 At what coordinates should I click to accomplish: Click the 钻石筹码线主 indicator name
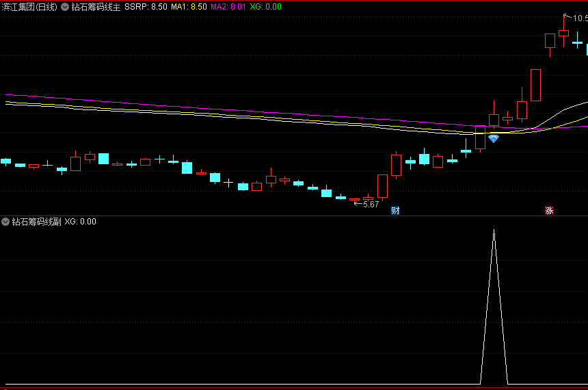click(96, 7)
